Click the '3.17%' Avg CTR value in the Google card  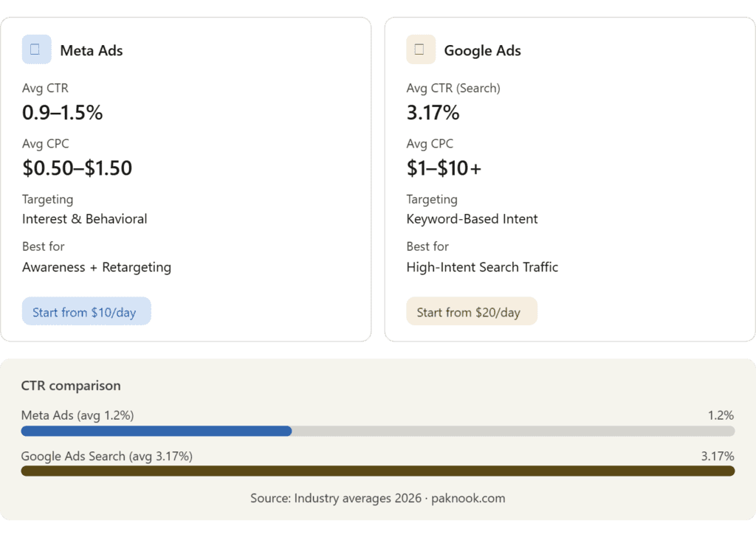[x=433, y=113]
